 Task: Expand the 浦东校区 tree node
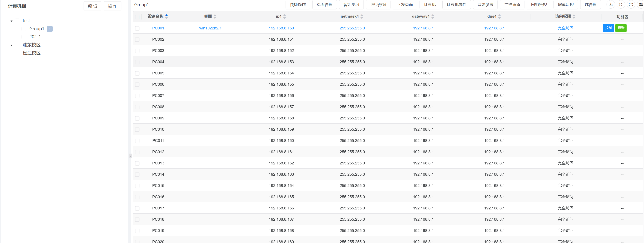11,45
